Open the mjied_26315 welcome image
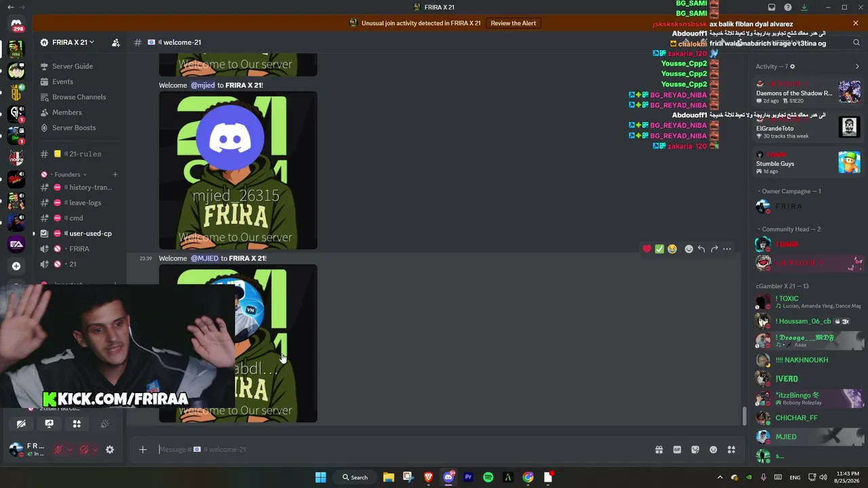Image resolution: width=868 pixels, height=488 pixels. [x=238, y=171]
